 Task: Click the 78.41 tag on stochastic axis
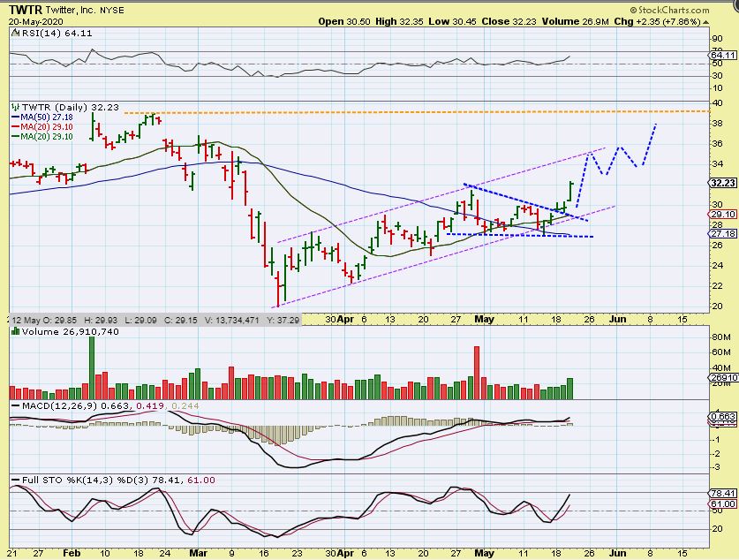click(x=723, y=493)
